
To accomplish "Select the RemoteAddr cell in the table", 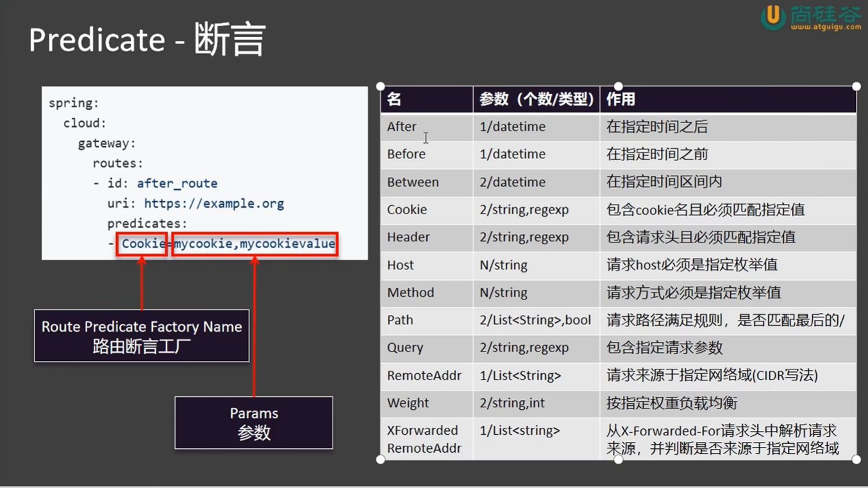I will 424,376.
